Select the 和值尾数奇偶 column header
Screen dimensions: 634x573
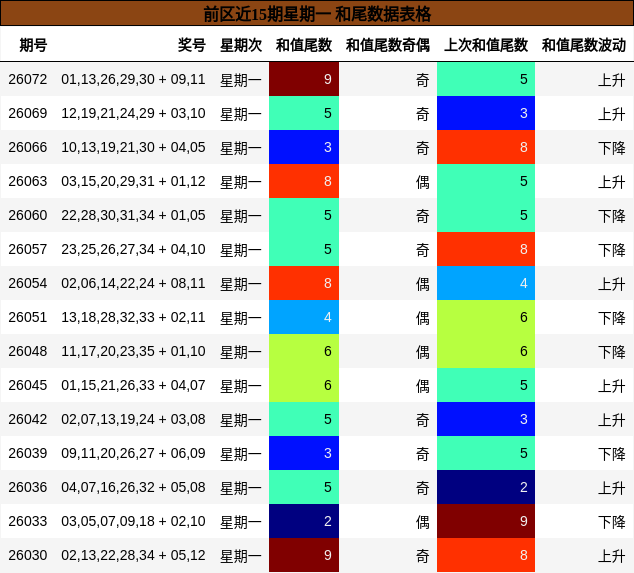pyautogui.click(x=388, y=45)
